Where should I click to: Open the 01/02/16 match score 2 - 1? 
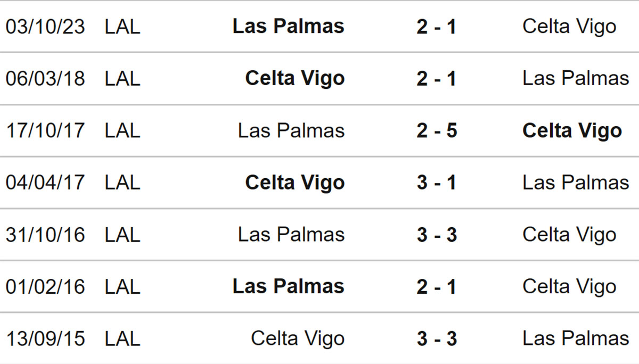point(437,286)
